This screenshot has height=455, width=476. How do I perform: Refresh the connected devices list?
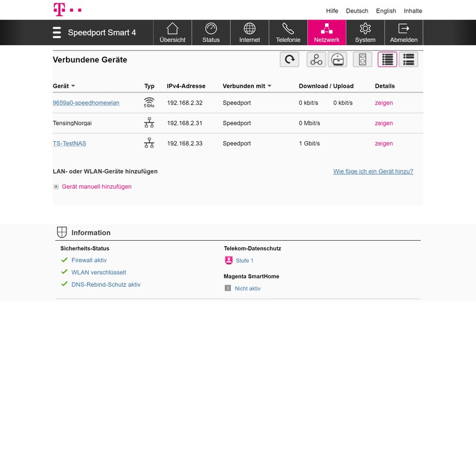(289, 60)
